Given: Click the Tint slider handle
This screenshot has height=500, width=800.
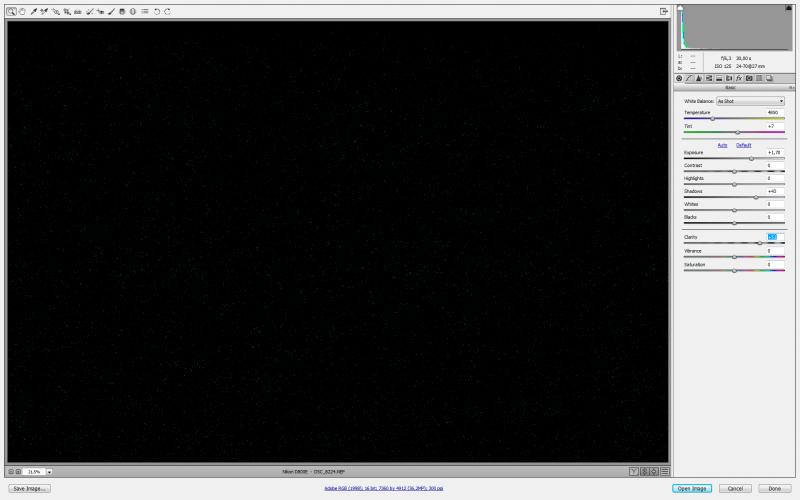Looking at the screenshot, I should coord(738,132).
